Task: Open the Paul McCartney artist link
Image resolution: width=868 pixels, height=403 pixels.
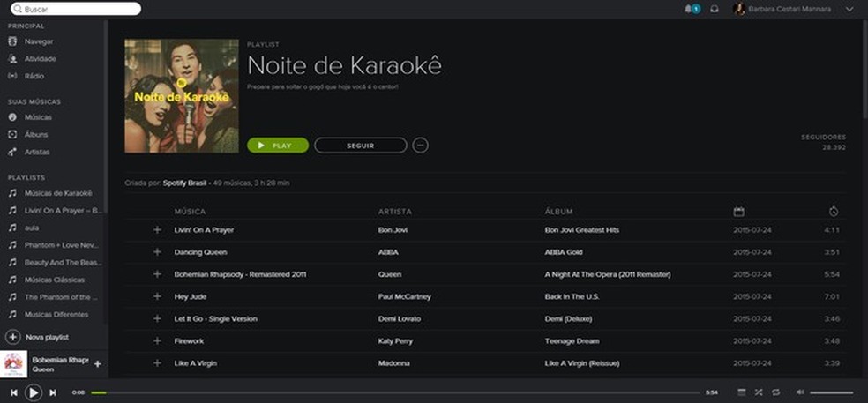Action: (404, 296)
